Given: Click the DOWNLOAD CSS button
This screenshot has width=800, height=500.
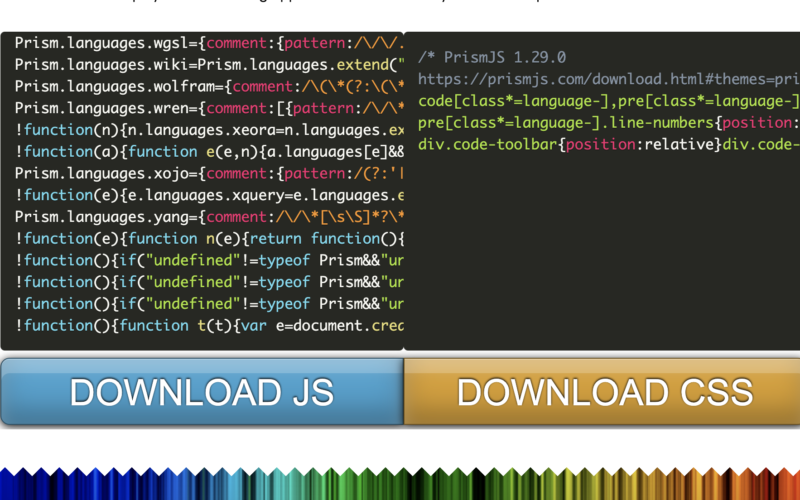Looking at the screenshot, I should point(602,392).
